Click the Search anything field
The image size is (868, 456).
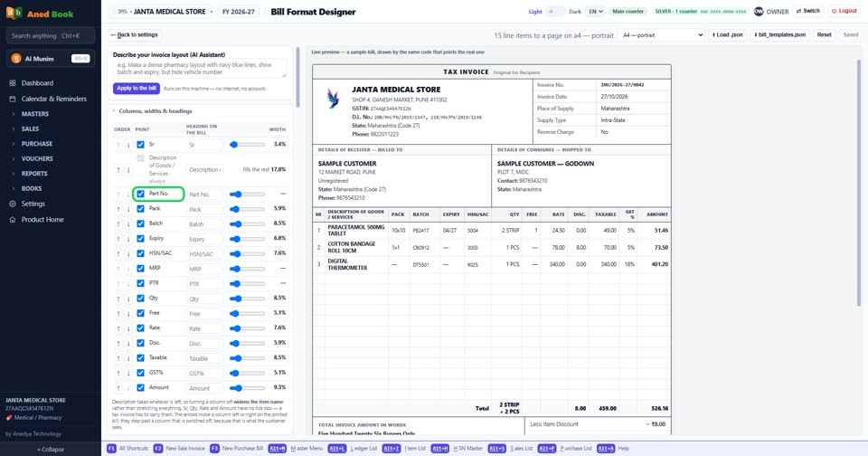point(51,36)
